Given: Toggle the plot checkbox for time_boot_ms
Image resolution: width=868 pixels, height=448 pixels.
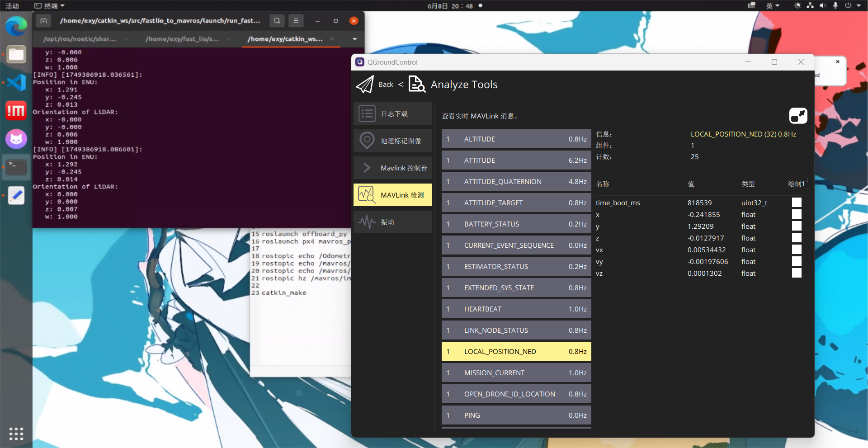Looking at the screenshot, I should tap(797, 203).
